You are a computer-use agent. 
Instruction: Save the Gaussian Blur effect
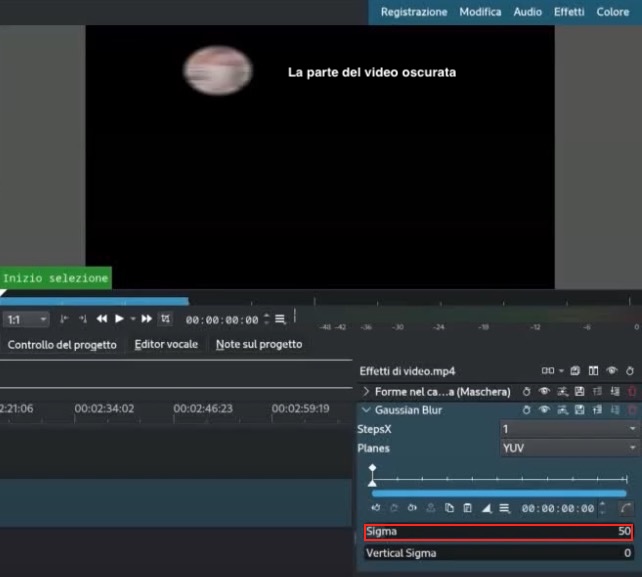coord(579,410)
